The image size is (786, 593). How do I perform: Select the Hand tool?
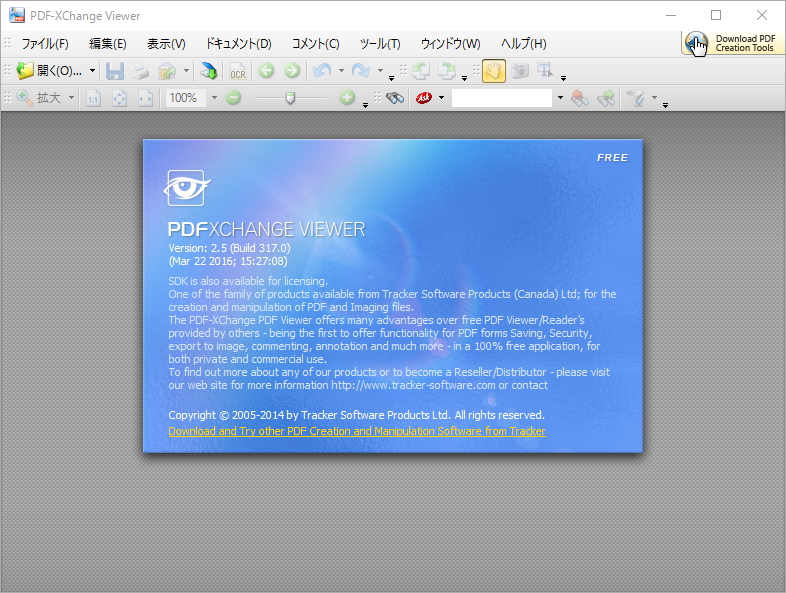(494, 71)
